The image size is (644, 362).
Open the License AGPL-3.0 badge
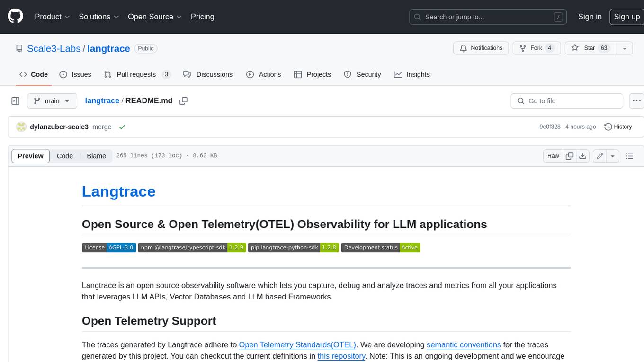pyautogui.click(x=109, y=247)
